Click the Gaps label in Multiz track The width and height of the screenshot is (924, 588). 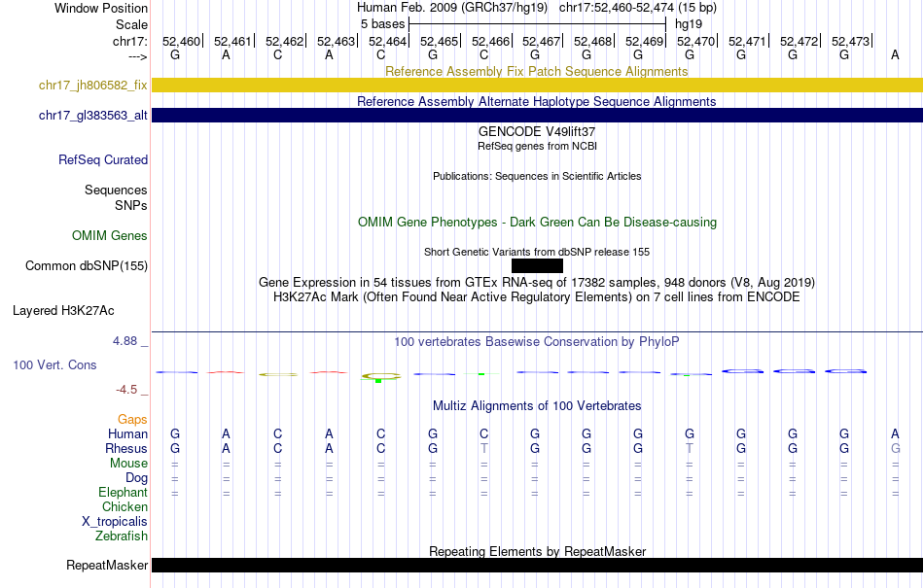(x=132, y=419)
